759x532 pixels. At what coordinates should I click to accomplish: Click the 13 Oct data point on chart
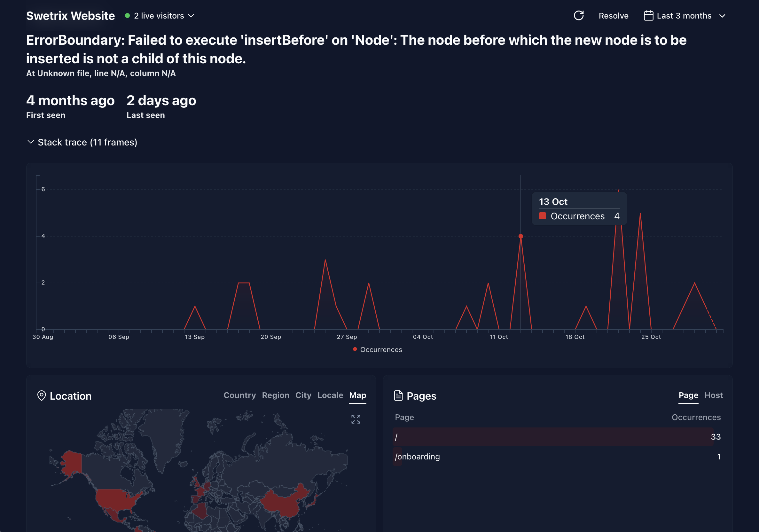[x=521, y=236]
